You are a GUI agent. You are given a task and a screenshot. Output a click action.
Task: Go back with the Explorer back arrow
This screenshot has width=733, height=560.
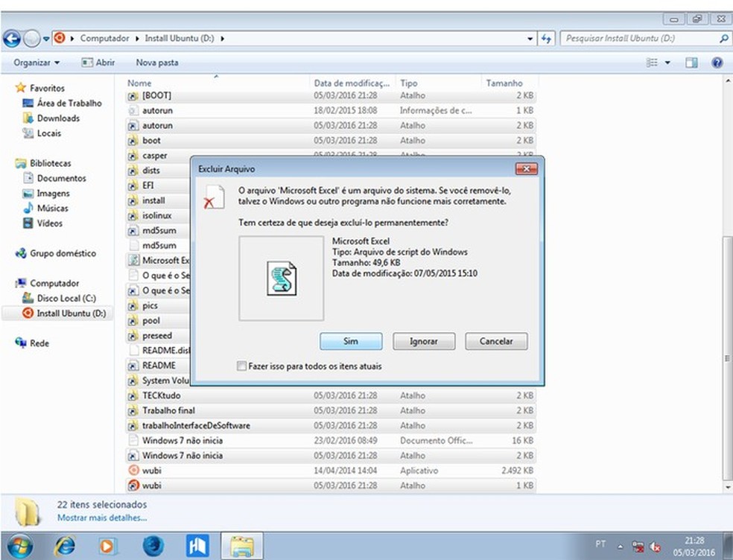[12, 39]
